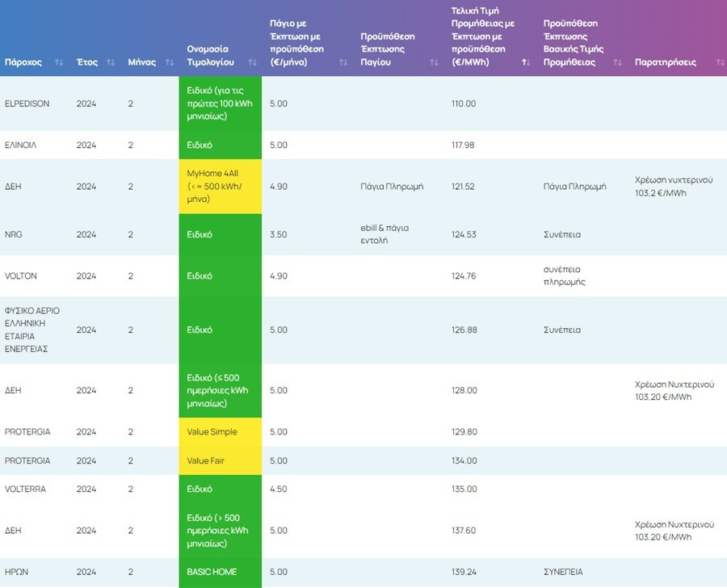Click the Value Simple tariff cell

point(221,432)
